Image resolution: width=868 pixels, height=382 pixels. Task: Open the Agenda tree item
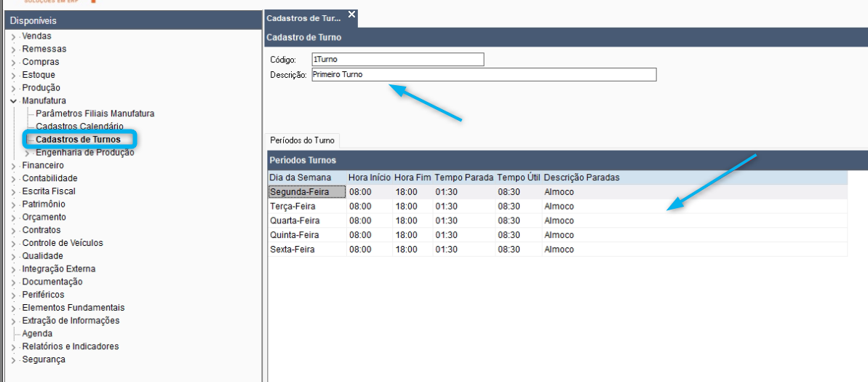[x=38, y=334]
